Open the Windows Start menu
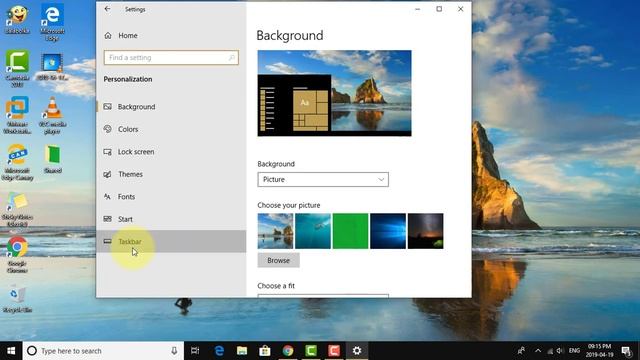Image resolution: width=640 pixels, height=360 pixels. point(11,351)
